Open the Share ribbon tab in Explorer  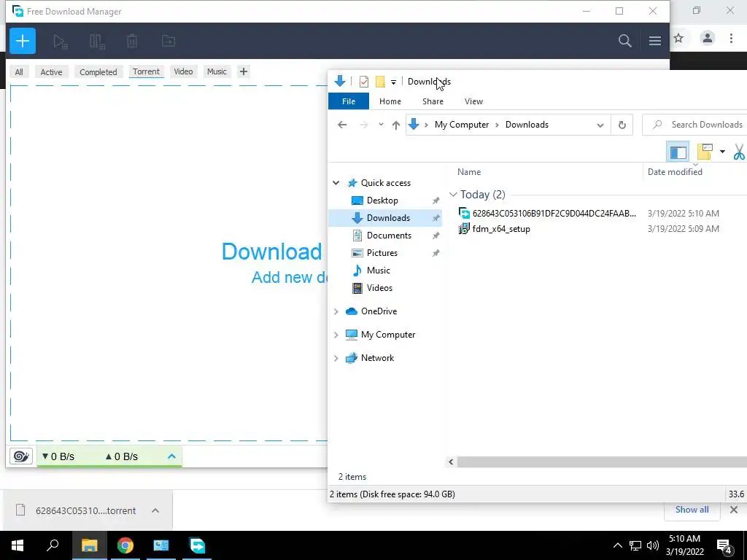pyautogui.click(x=433, y=101)
